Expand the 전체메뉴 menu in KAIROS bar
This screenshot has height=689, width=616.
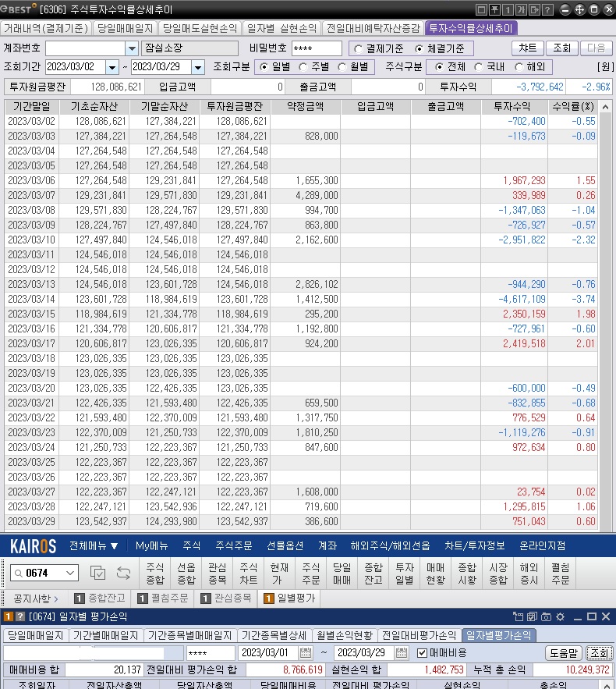tap(94, 545)
